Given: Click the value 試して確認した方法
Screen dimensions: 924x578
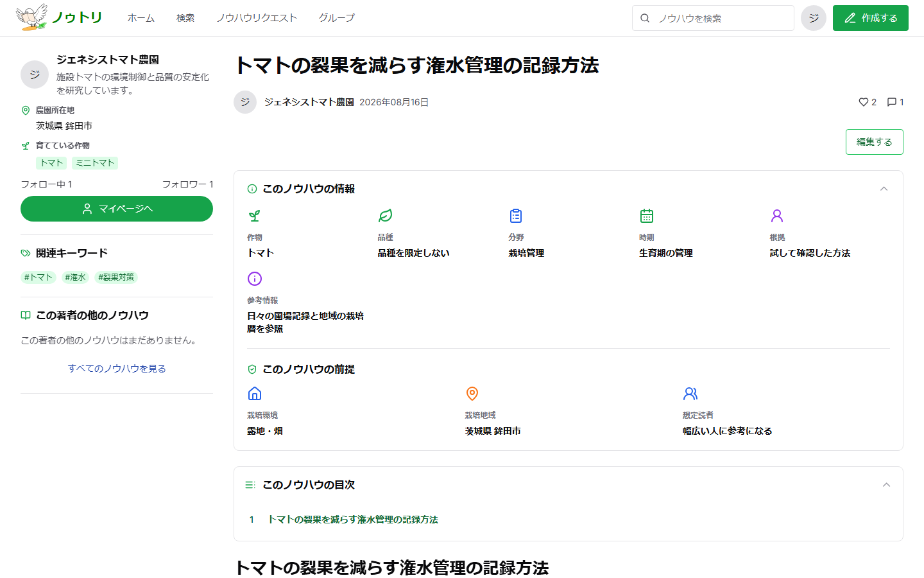Looking at the screenshot, I should (x=810, y=253).
